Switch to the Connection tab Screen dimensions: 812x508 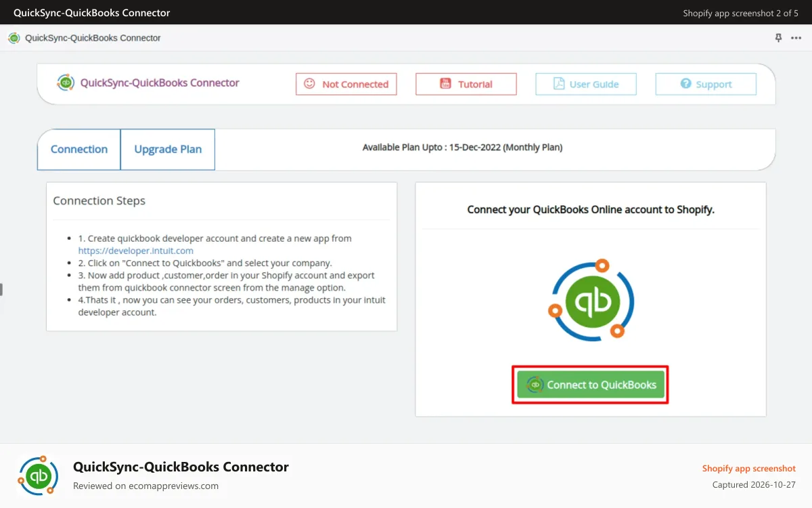79,149
